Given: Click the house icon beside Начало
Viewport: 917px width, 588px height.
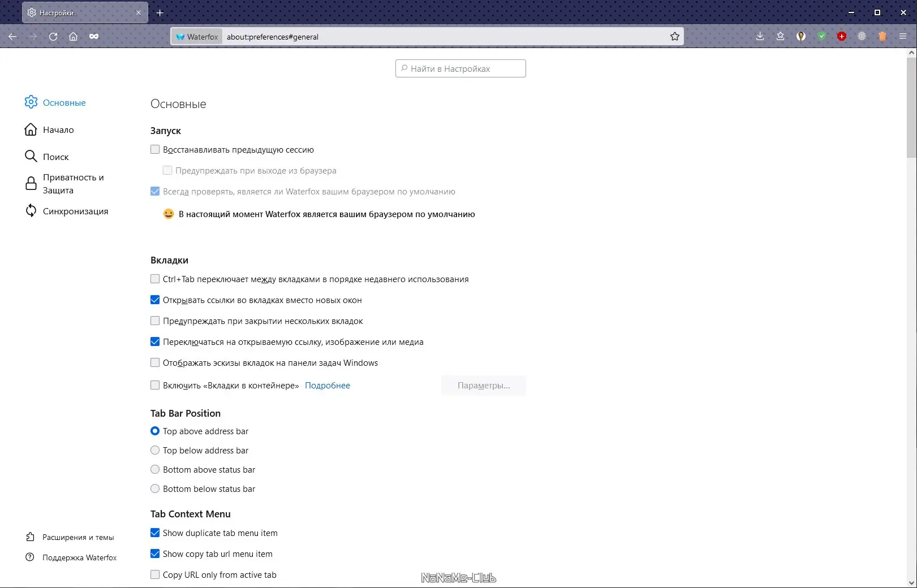Looking at the screenshot, I should (31, 129).
